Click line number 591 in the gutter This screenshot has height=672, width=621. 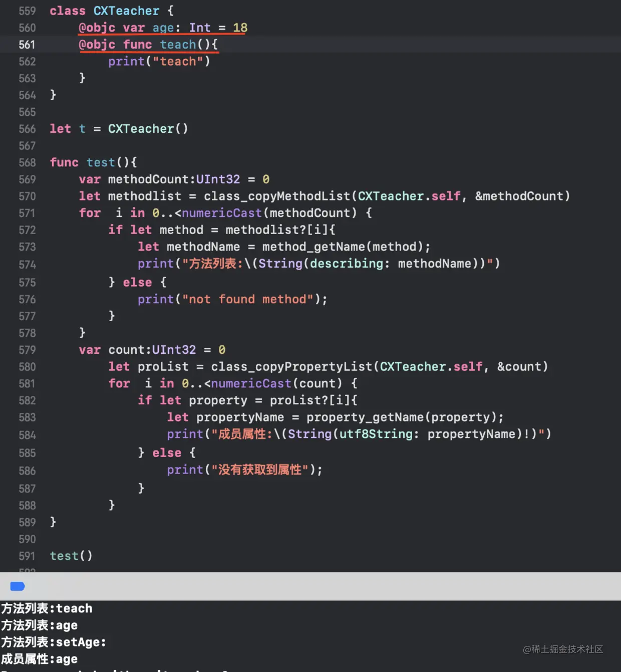click(x=27, y=556)
